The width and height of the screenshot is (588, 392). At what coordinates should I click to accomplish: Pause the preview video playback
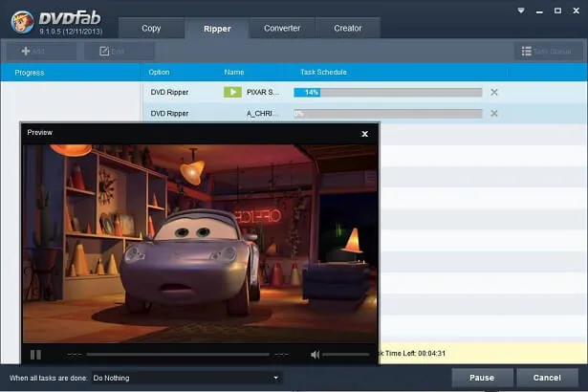pyautogui.click(x=35, y=354)
